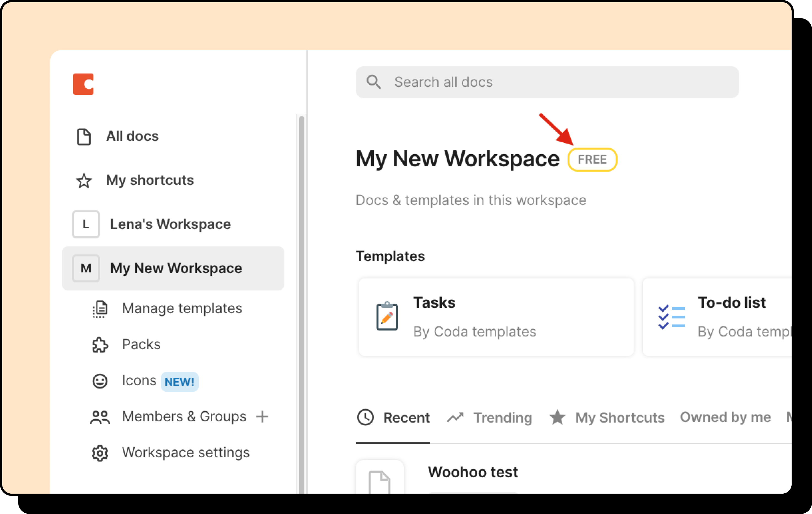Click the Packs puzzle-piece icon
This screenshot has width=812, height=514.
(100, 345)
